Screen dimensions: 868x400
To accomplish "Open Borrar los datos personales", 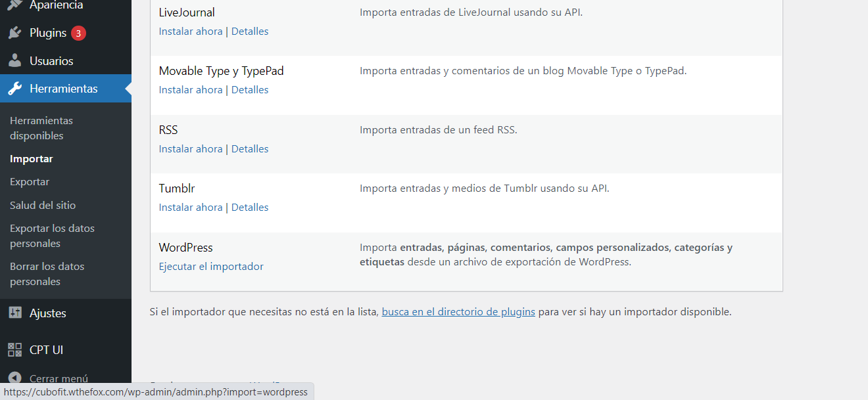I will pyautogui.click(x=47, y=274).
